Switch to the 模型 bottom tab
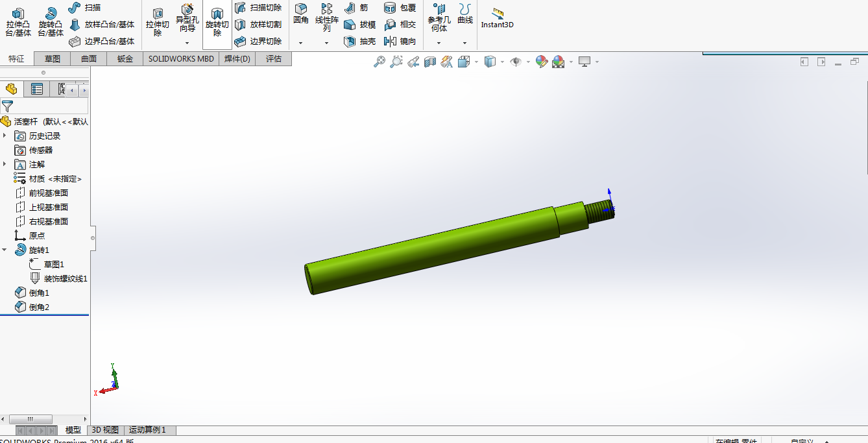The width and height of the screenshot is (868, 443). coord(73,430)
